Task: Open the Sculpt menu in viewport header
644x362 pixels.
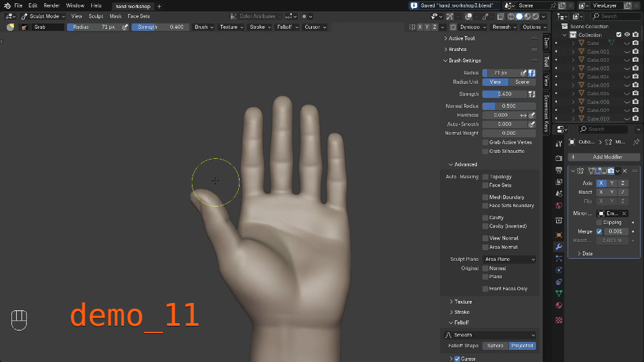Action: (x=96, y=16)
